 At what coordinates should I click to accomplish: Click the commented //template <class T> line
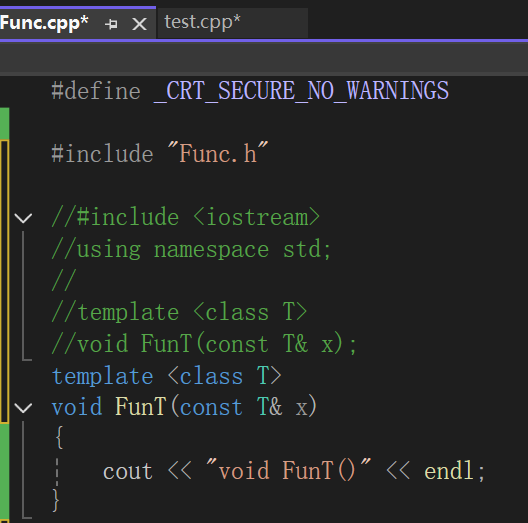point(179,313)
